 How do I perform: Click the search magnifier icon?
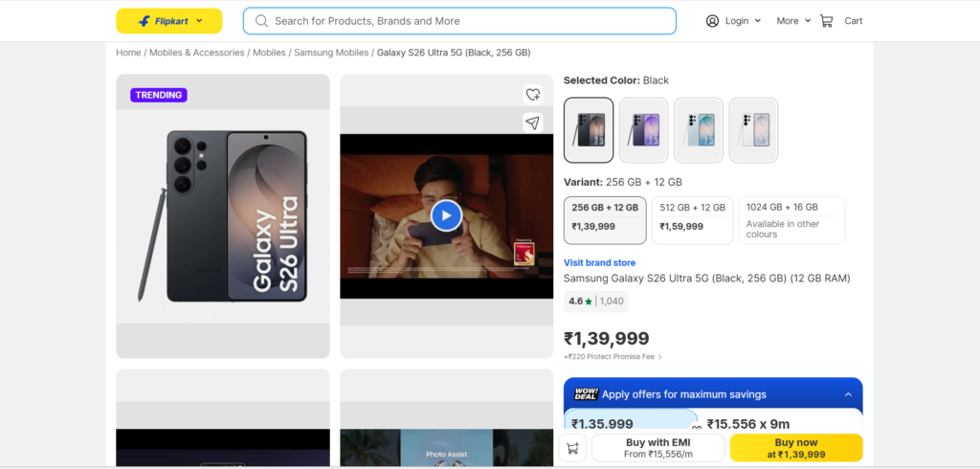(262, 21)
